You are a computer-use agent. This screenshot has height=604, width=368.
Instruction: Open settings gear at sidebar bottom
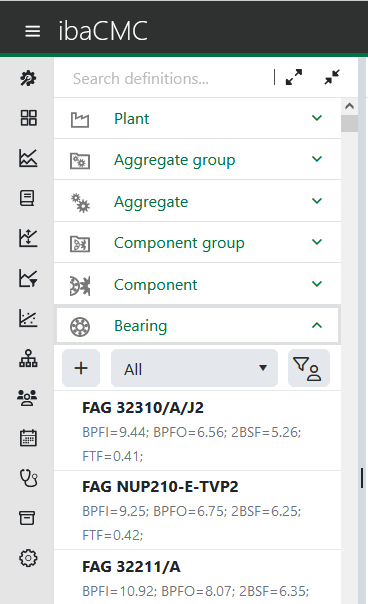28,558
